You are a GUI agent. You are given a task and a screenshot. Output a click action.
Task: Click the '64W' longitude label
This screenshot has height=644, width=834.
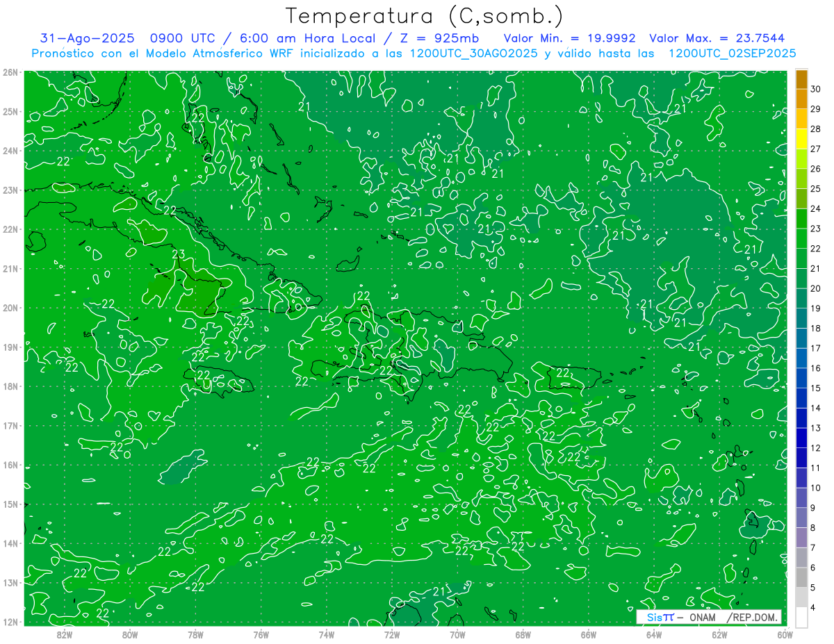(654, 634)
